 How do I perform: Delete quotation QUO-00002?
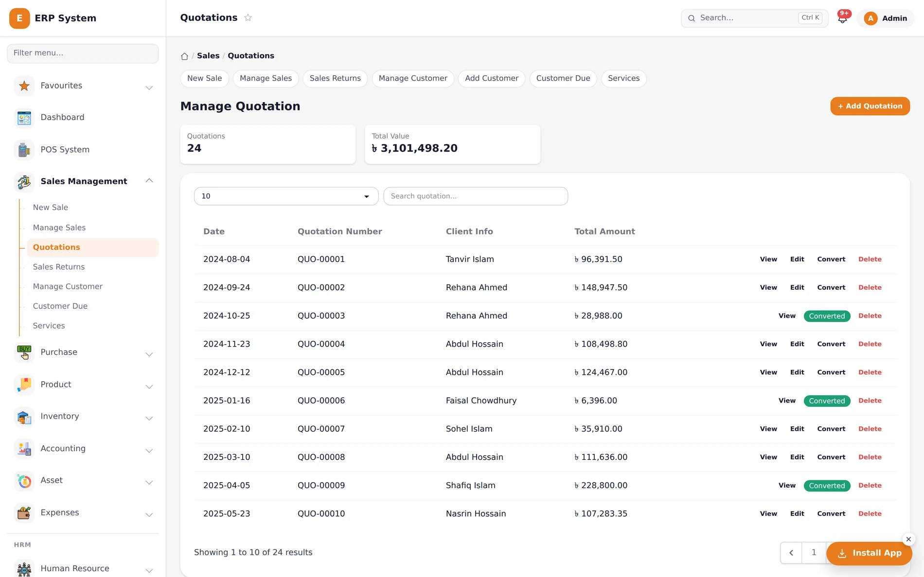pyautogui.click(x=870, y=288)
